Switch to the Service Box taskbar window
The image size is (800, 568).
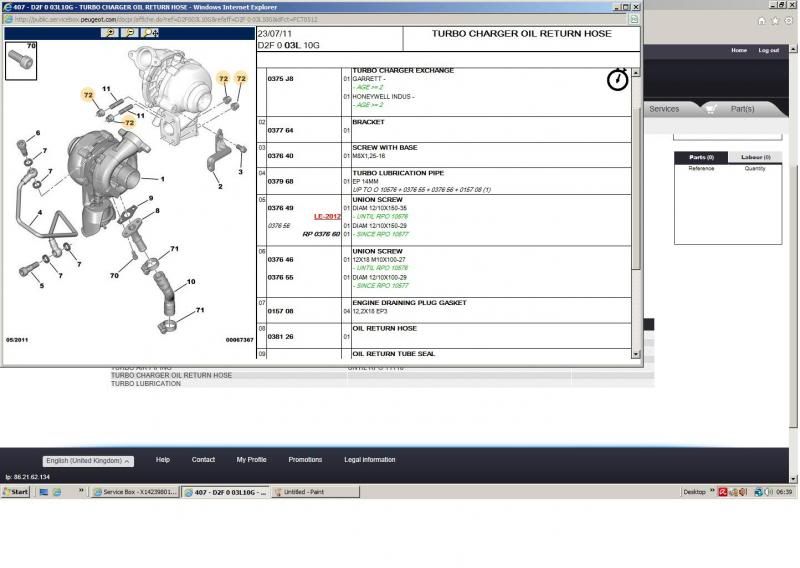pyautogui.click(x=135, y=492)
